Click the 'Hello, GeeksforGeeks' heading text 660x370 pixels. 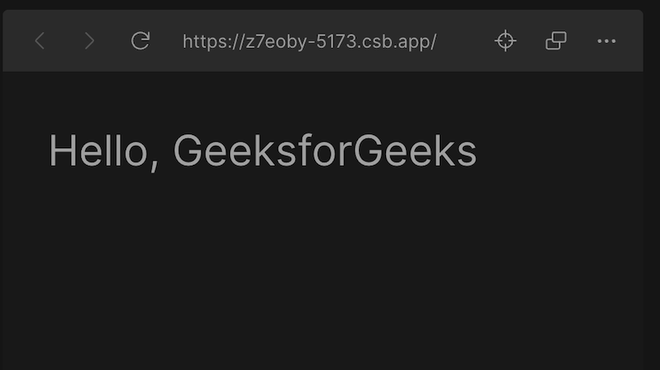tap(263, 151)
